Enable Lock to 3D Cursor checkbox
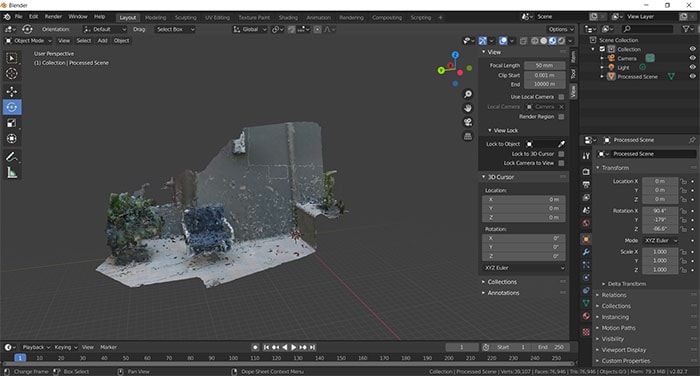The width and height of the screenshot is (700, 376). point(561,154)
